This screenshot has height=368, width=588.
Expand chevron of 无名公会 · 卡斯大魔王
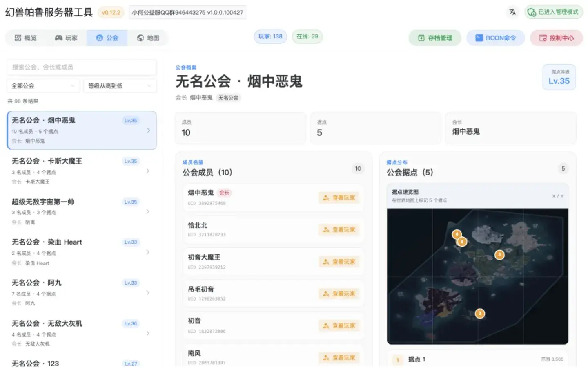click(x=148, y=171)
